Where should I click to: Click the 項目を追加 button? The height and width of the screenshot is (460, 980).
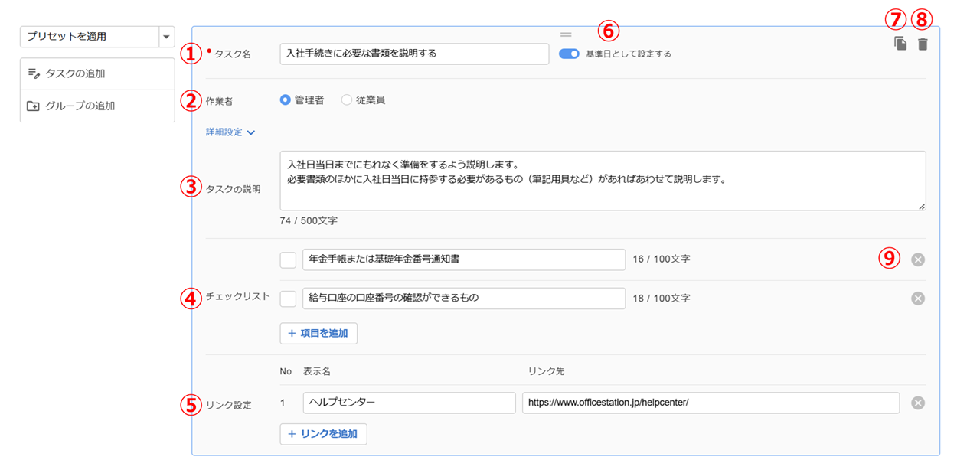318,333
